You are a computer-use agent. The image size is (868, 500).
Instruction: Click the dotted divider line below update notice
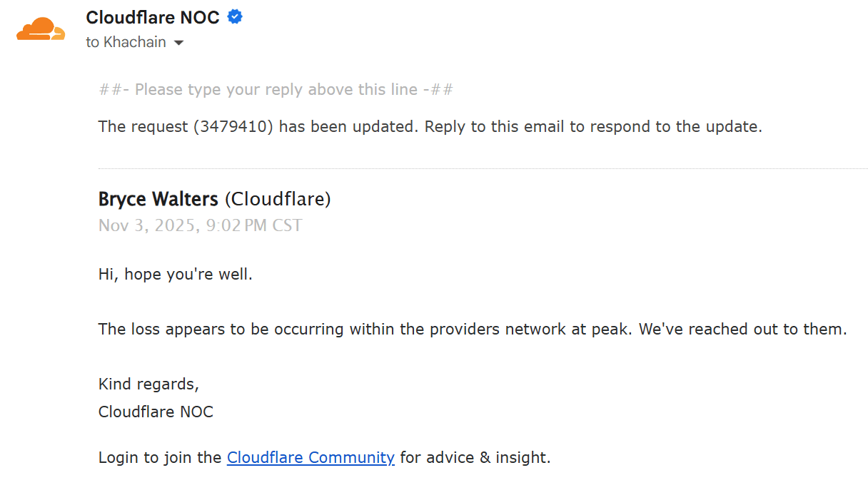tap(483, 169)
